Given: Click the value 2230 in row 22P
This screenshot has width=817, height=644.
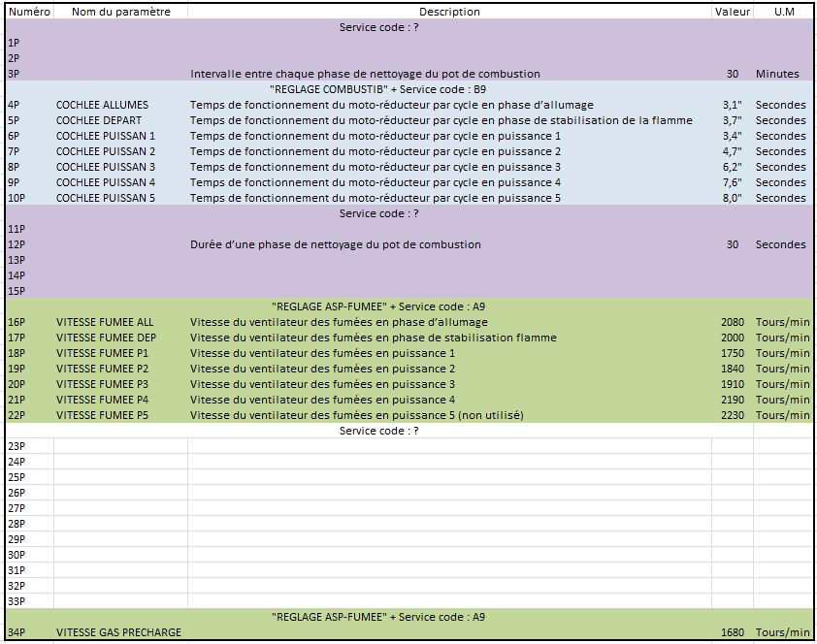Looking at the screenshot, I should (732, 415).
